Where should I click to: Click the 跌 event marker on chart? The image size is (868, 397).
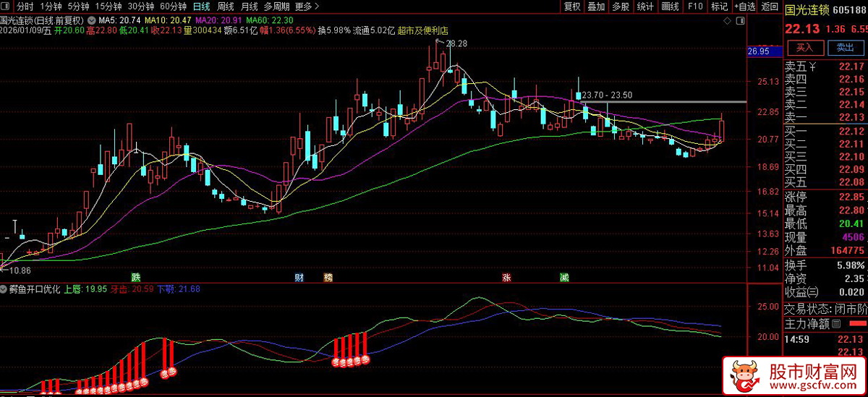point(135,278)
